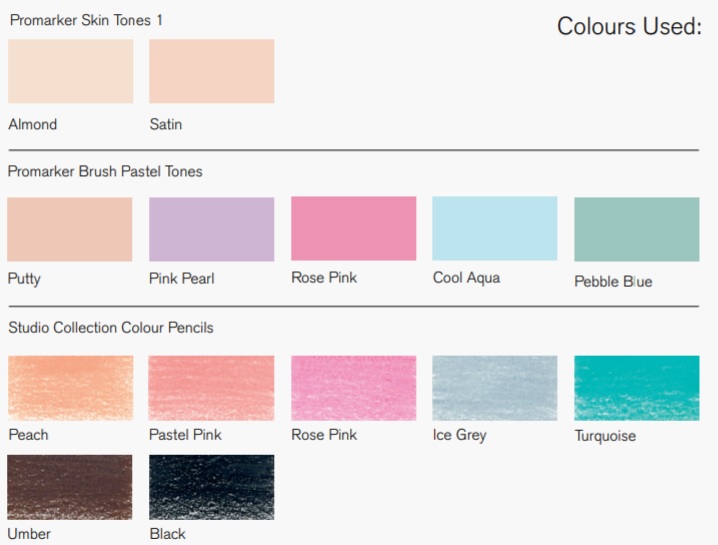Screen dimensions: 718x545
Task: Click the Turquoise label text
Action: coord(605,436)
